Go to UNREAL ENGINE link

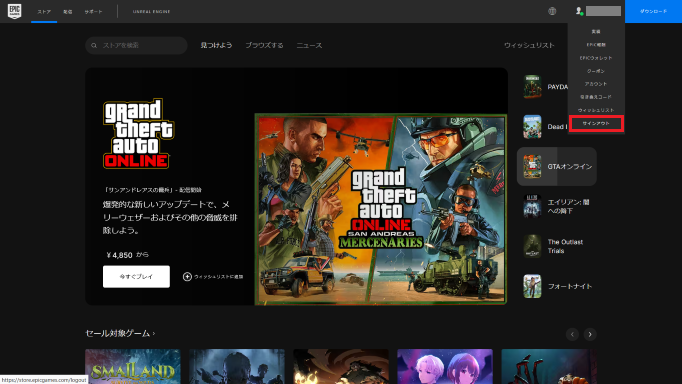[x=151, y=12]
